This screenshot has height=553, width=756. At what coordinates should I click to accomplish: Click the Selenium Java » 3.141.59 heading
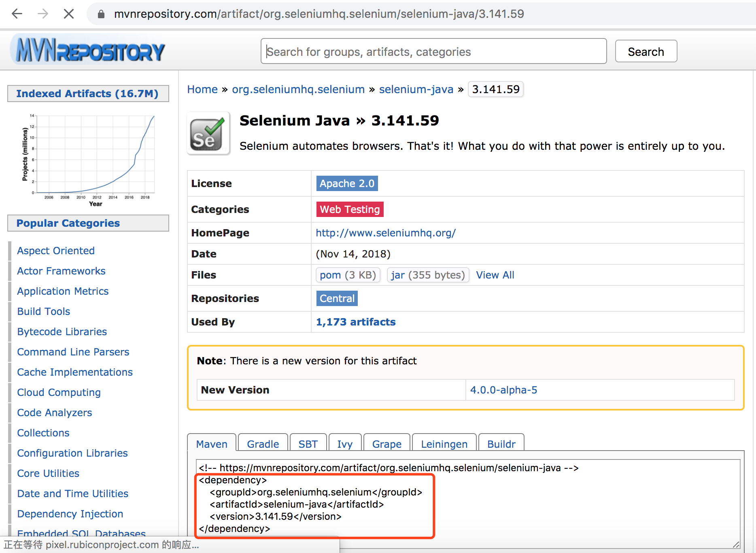click(x=339, y=121)
